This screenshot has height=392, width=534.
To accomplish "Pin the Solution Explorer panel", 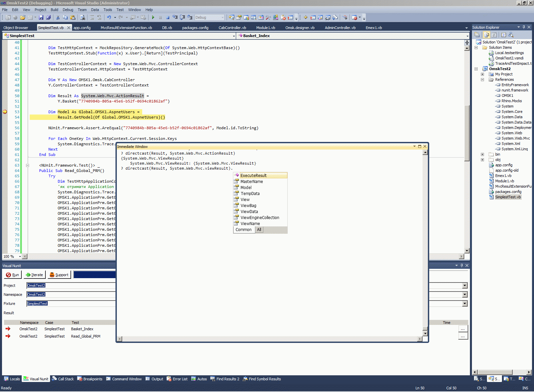I will pyautogui.click(x=524, y=27).
